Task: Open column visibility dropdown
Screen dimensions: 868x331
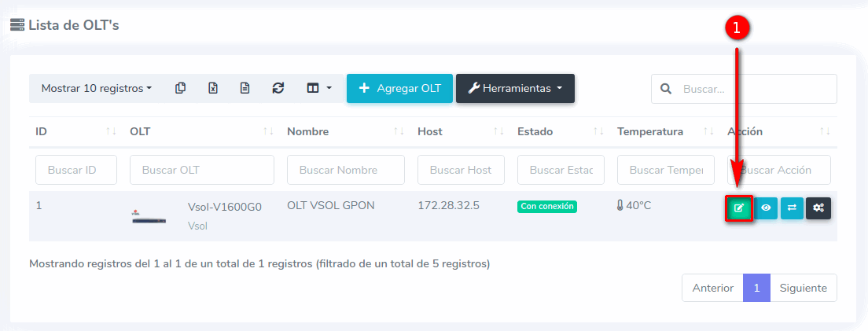Action: [x=318, y=89]
